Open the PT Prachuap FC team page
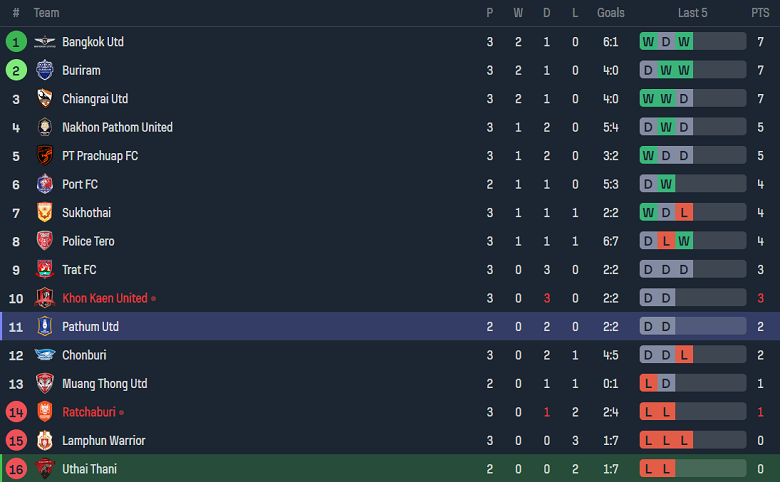Image resolution: width=780 pixels, height=482 pixels. tap(100, 156)
